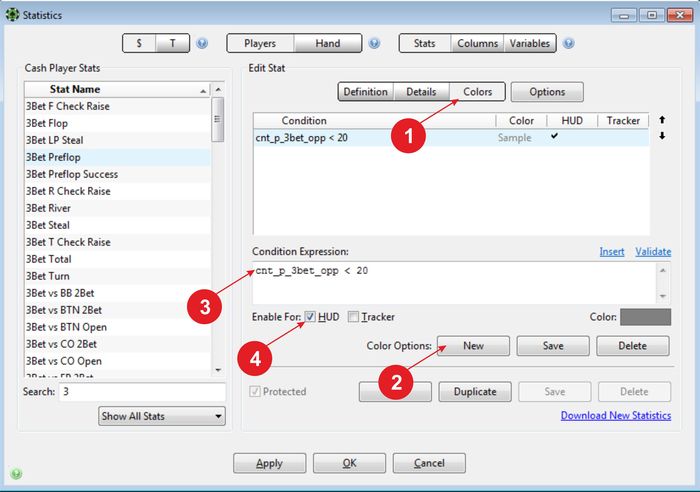
Task: Save the color option
Action: pos(553,346)
